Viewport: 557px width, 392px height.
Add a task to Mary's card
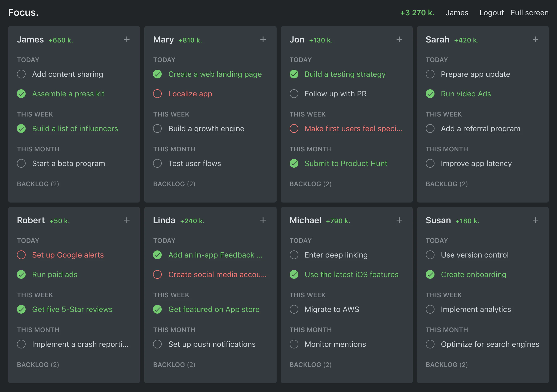pyautogui.click(x=263, y=39)
